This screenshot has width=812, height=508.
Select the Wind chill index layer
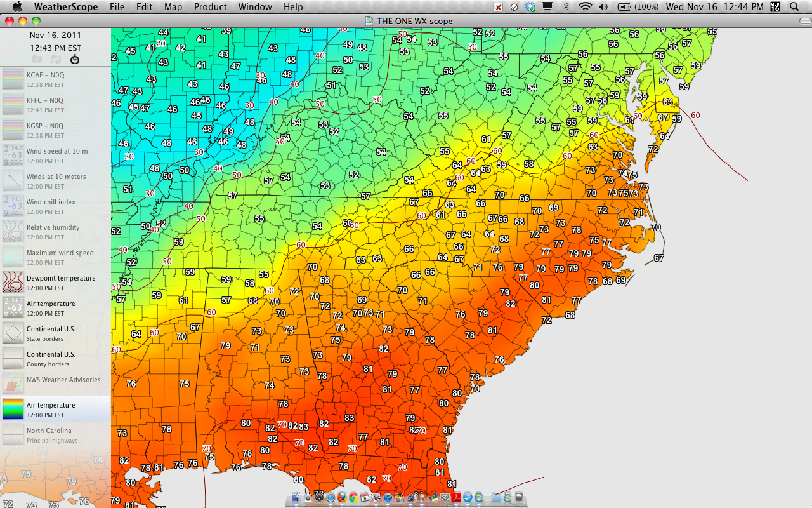coord(55,206)
